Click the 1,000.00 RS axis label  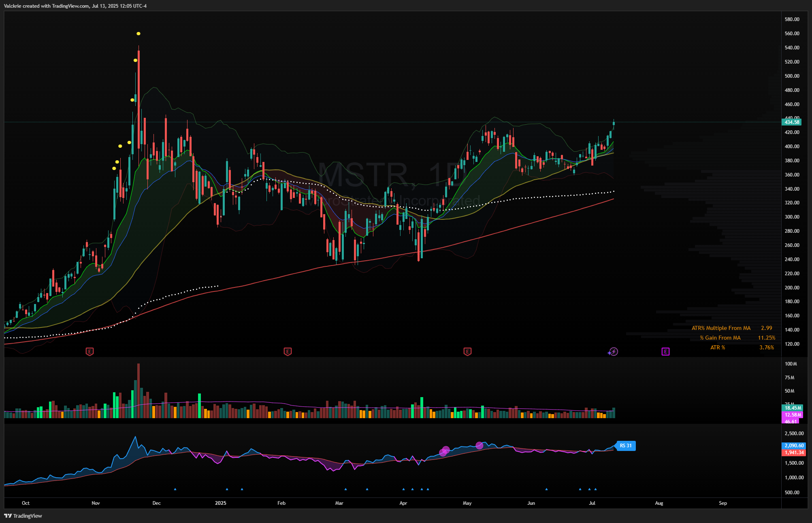(x=794, y=477)
